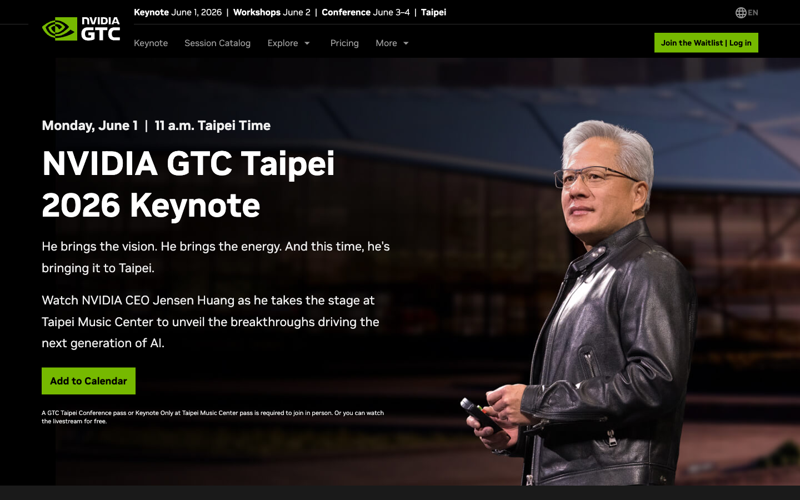Click the 'He brings the vision' paragraph
800x500 pixels.
click(x=216, y=257)
